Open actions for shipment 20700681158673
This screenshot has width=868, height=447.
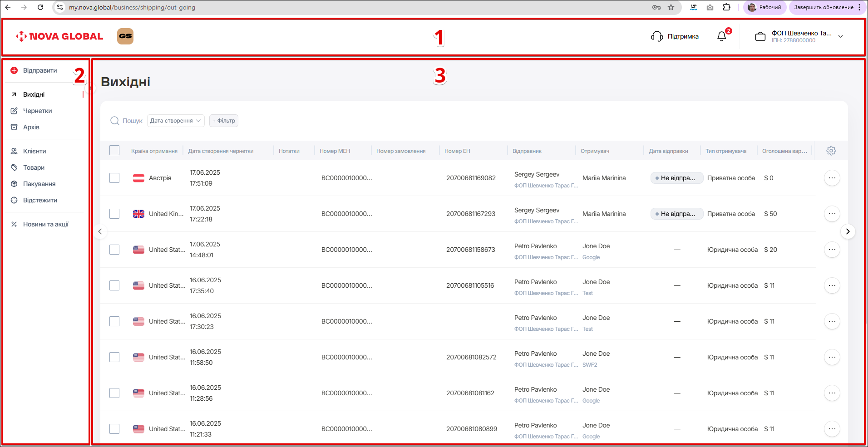point(832,250)
